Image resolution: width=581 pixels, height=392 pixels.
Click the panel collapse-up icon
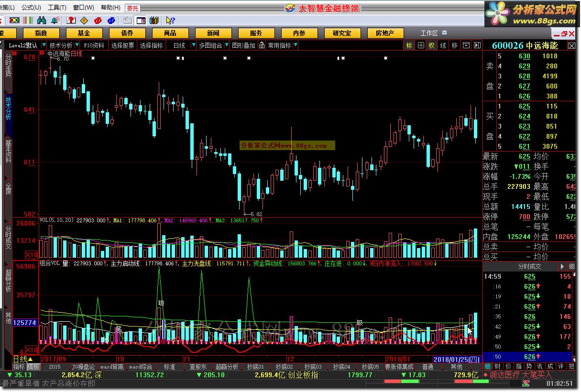pos(466,45)
